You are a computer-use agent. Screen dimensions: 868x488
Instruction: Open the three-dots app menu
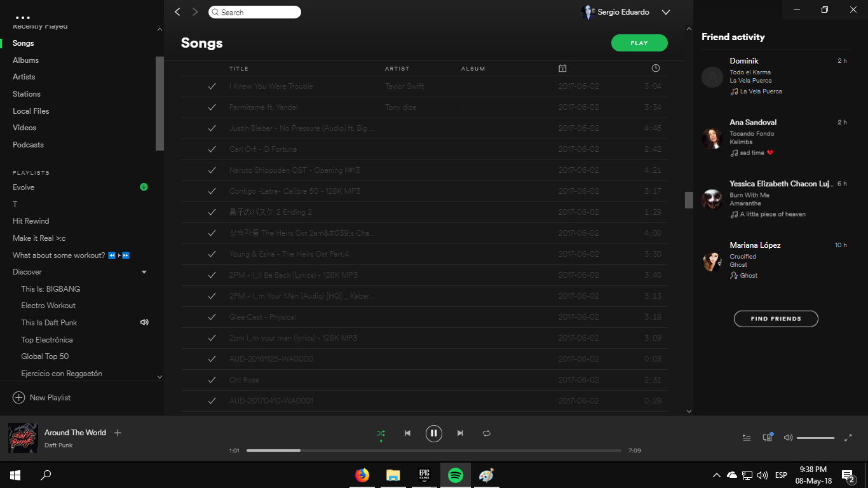[x=23, y=18]
